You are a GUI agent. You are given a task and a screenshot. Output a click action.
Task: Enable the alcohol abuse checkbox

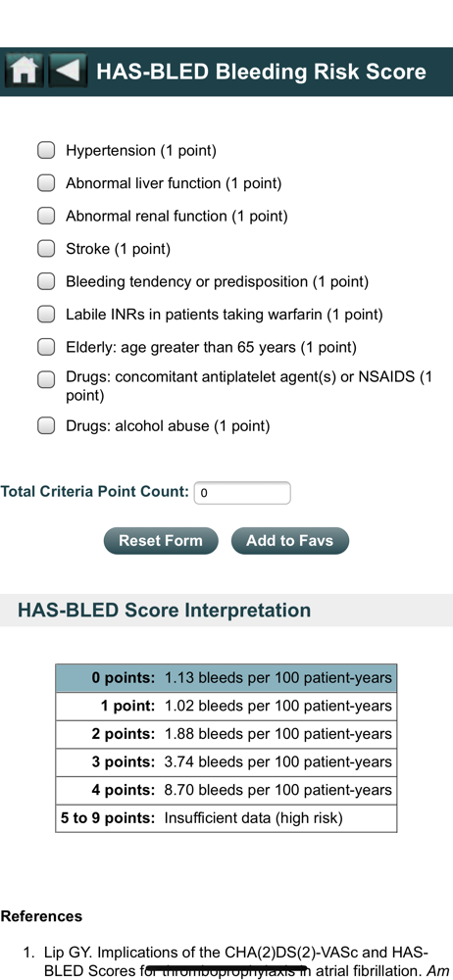46,426
